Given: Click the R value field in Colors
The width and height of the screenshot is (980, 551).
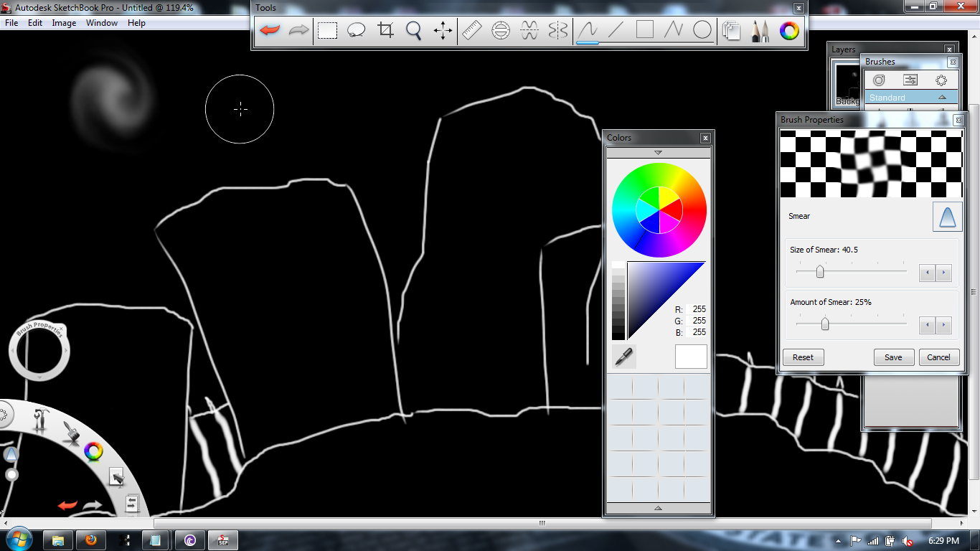Looking at the screenshot, I should (x=697, y=309).
